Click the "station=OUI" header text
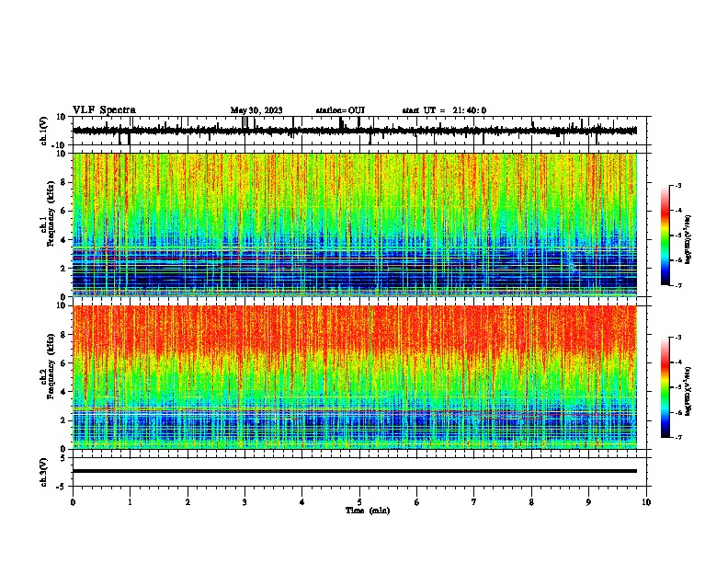This screenshot has width=728, height=563. 340,110
